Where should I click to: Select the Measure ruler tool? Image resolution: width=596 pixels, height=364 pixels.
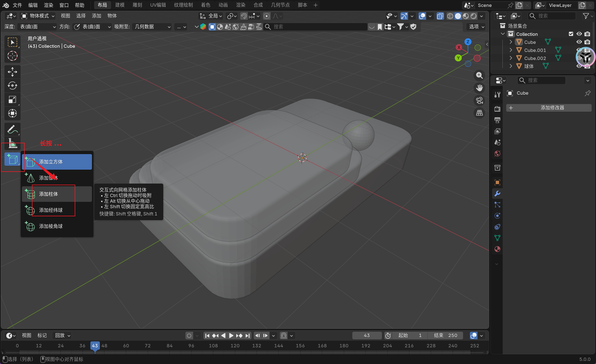(12, 144)
